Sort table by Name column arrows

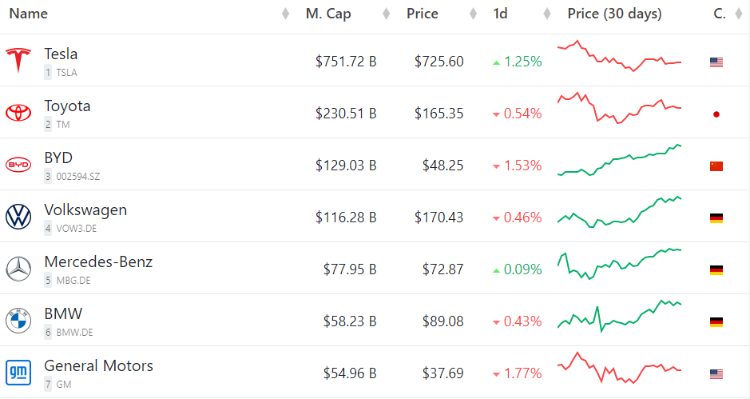pyautogui.click(x=286, y=14)
